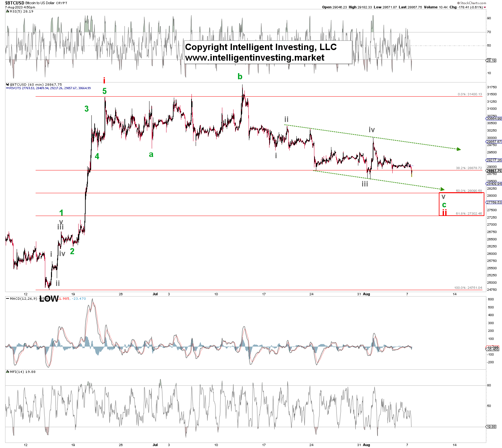The width and height of the screenshot is (502, 448).
Task: Click the green '3' wave label
Action: click(x=87, y=109)
